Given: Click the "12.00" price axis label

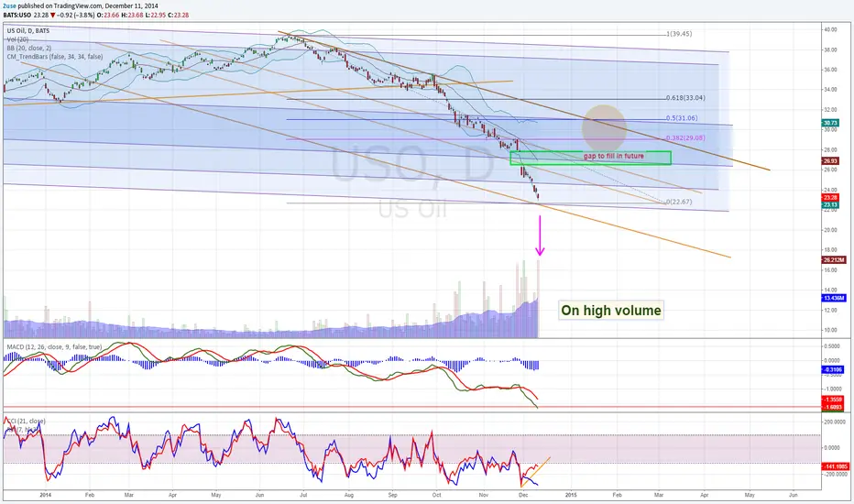Looking at the screenshot, I should coord(830,310).
